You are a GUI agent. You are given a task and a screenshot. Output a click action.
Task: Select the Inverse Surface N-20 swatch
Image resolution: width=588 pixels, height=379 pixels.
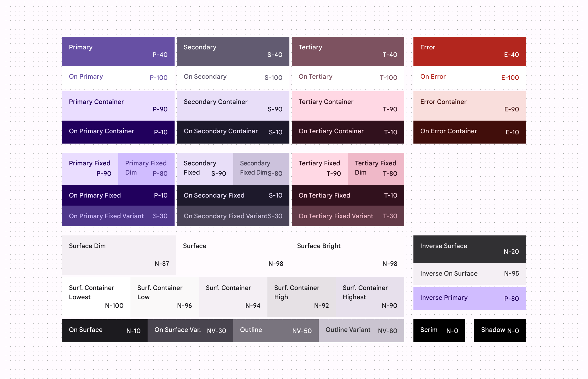[469, 249]
